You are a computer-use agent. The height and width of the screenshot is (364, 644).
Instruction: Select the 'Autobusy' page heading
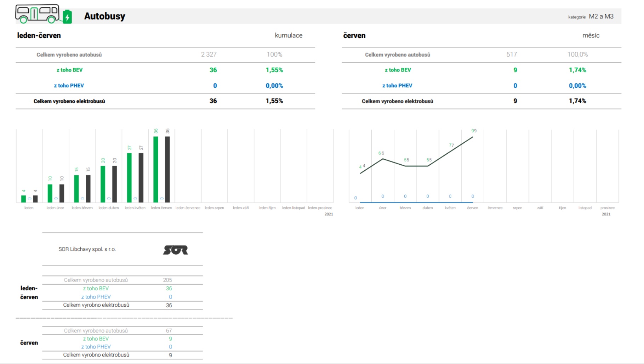click(x=104, y=16)
